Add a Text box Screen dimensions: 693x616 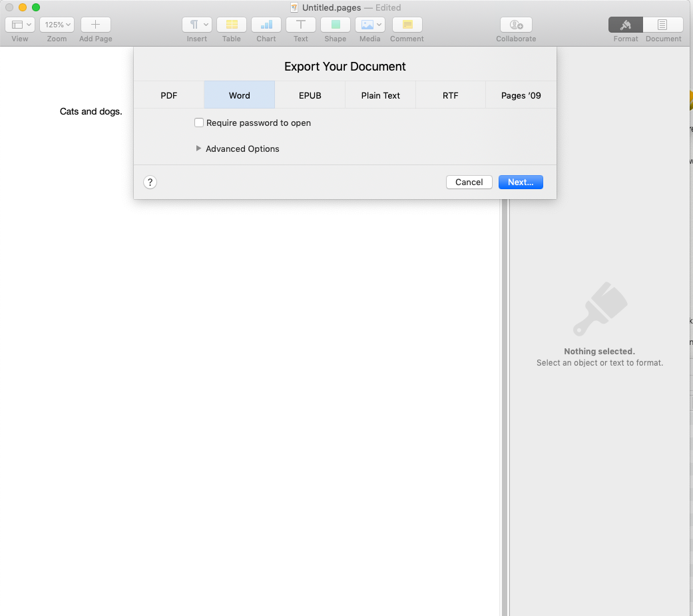click(x=300, y=25)
